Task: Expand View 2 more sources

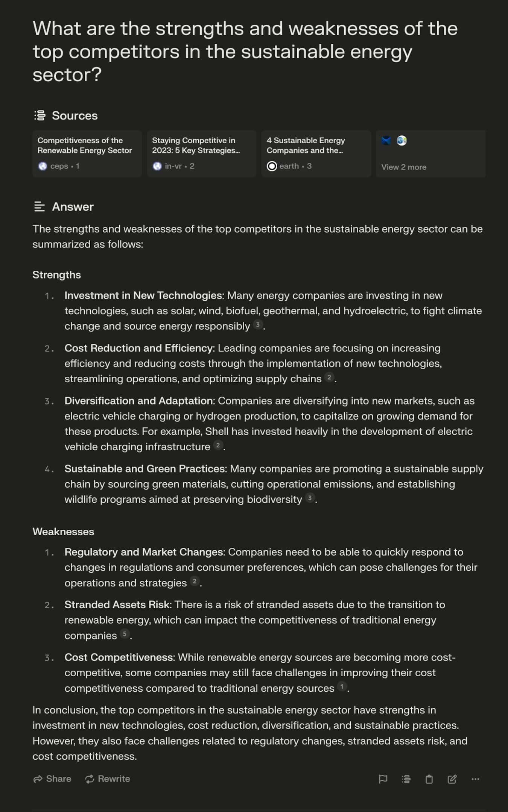Action: tap(431, 154)
